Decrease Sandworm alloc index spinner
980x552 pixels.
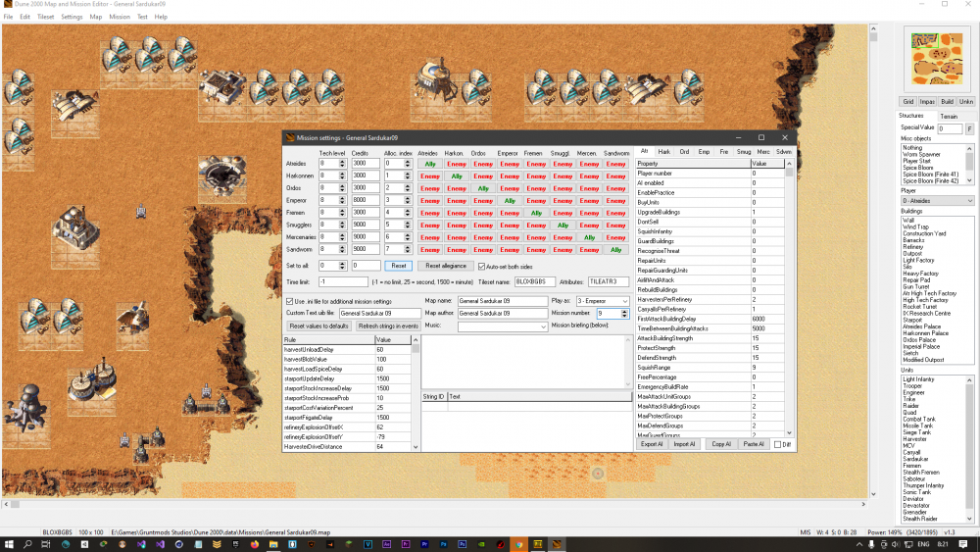(408, 252)
